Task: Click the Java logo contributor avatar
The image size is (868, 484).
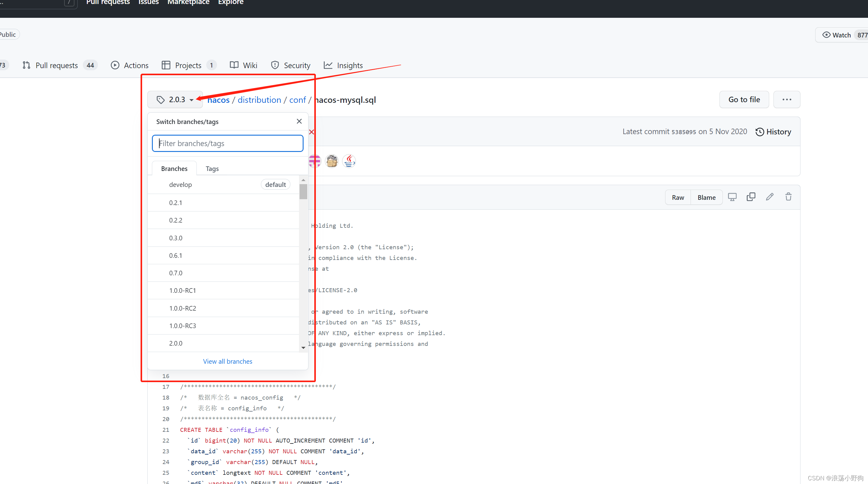Action: [x=349, y=161]
